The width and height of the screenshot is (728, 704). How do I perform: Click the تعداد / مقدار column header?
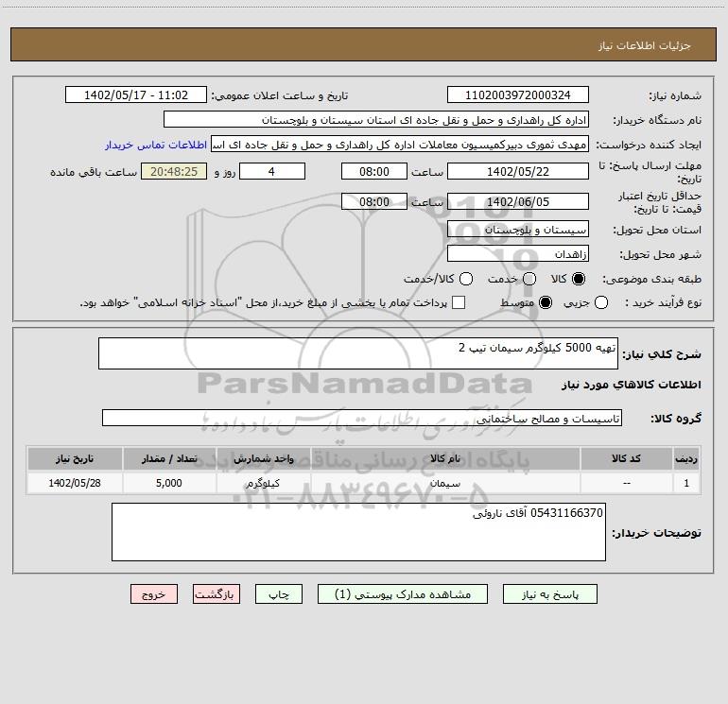(x=169, y=458)
